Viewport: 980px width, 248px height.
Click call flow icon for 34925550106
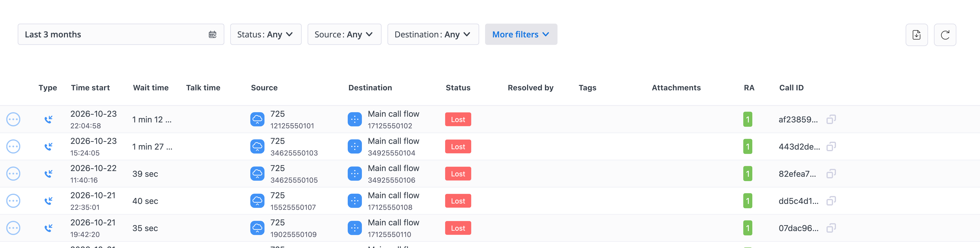click(355, 174)
